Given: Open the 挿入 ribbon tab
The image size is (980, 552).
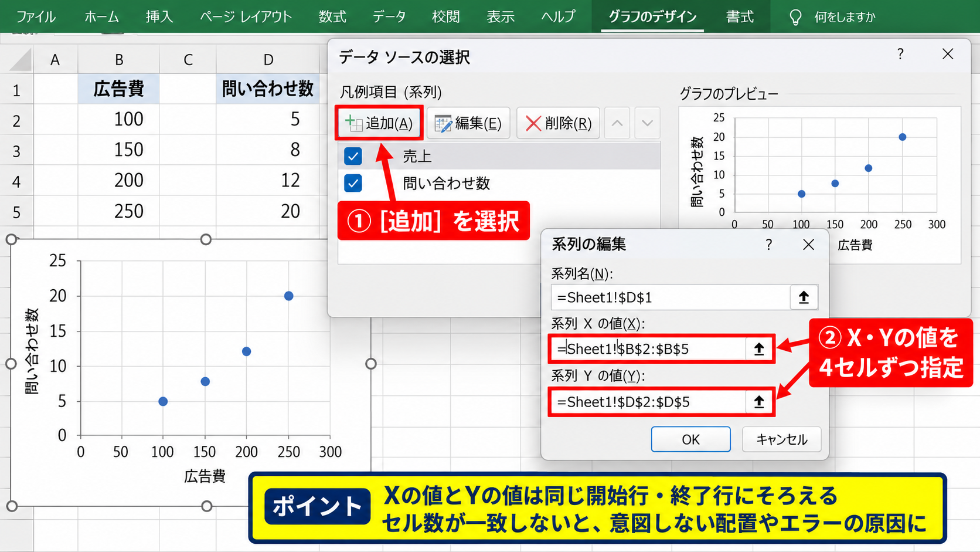Looking at the screenshot, I should [159, 16].
